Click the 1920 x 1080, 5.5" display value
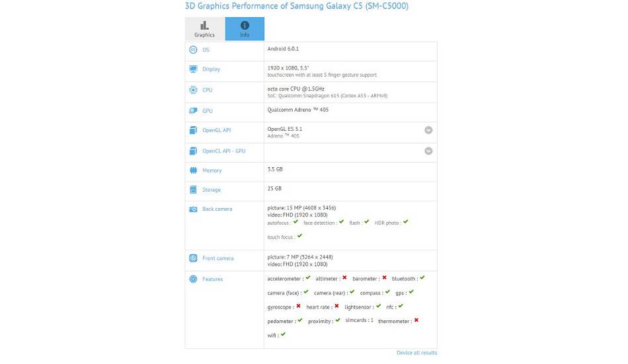Screen dimensions: 628x364 (288, 68)
